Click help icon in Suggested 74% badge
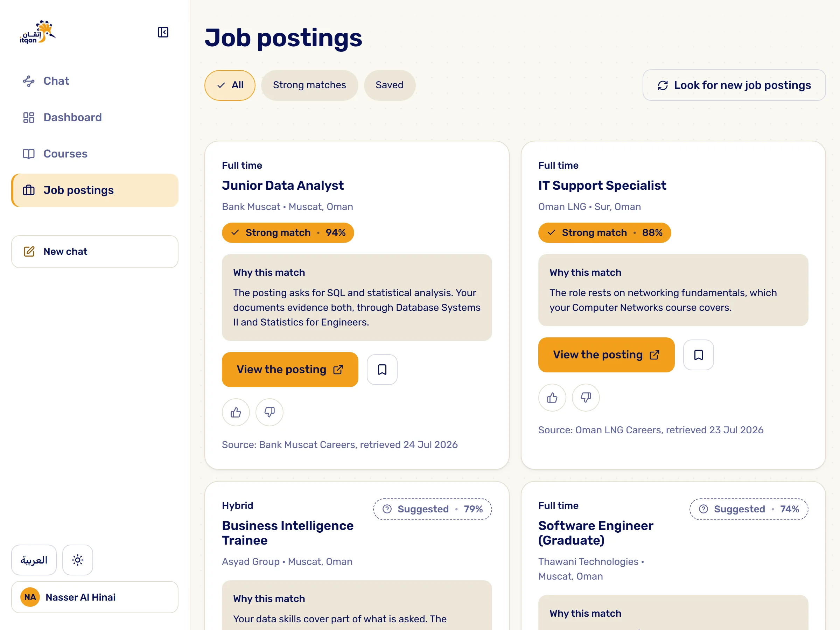The width and height of the screenshot is (840, 630). coord(703,509)
